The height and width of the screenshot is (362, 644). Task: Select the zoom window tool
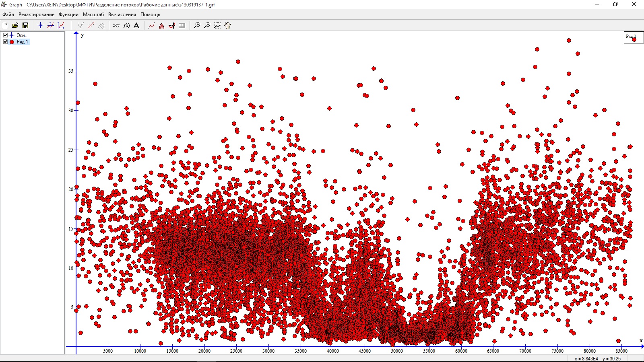(217, 25)
